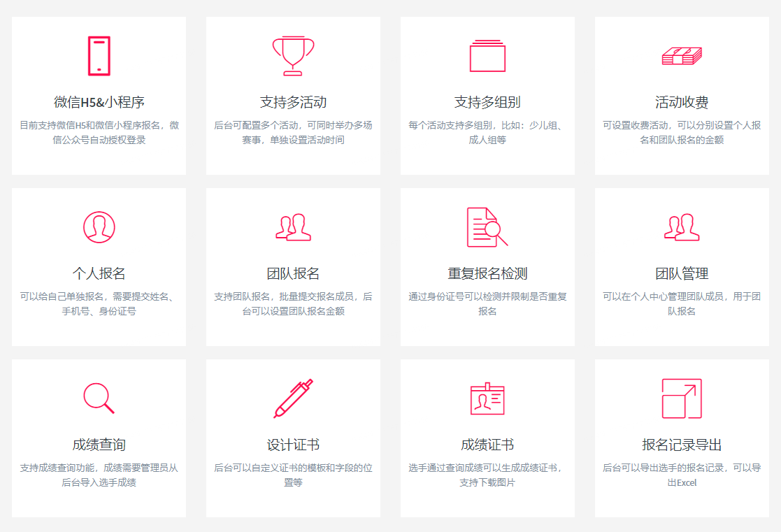Select the 重复报名检测 heading
The width and height of the screenshot is (781, 532).
pos(487,273)
